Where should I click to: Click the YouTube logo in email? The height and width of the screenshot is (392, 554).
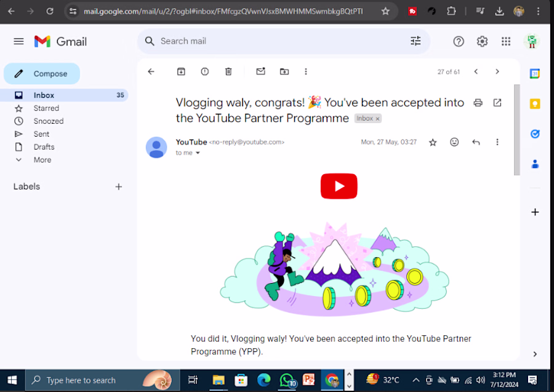(x=339, y=186)
